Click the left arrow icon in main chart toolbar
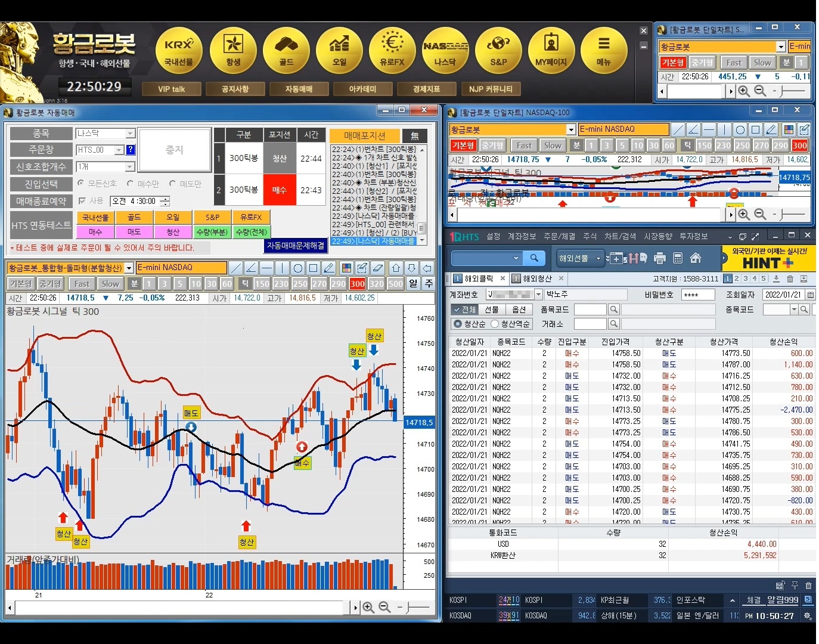The image size is (819, 644). [x=427, y=268]
